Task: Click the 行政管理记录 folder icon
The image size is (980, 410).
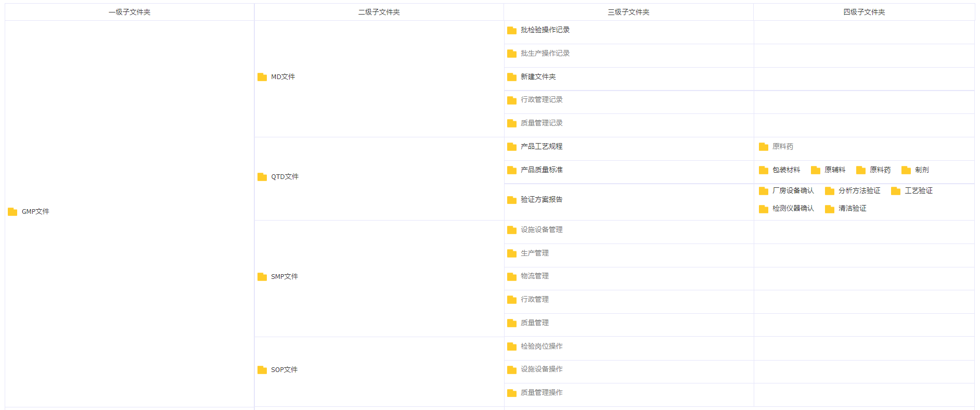Action: [512, 100]
